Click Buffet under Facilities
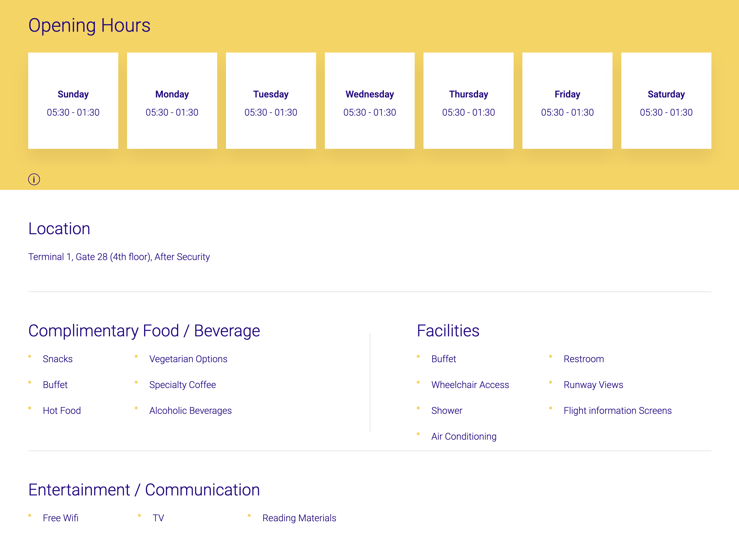Image resolution: width=739 pixels, height=560 pixels. 444,359
